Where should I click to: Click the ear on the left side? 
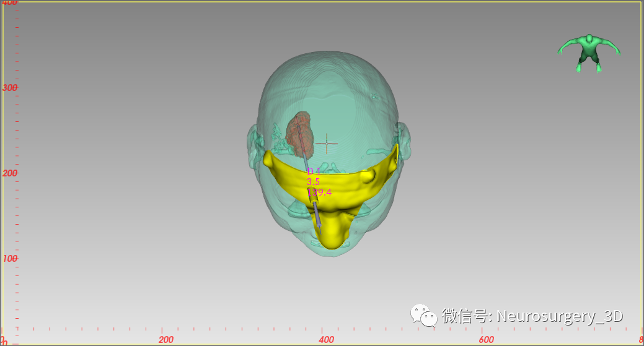pyautogui.click(x=253, y=141)
